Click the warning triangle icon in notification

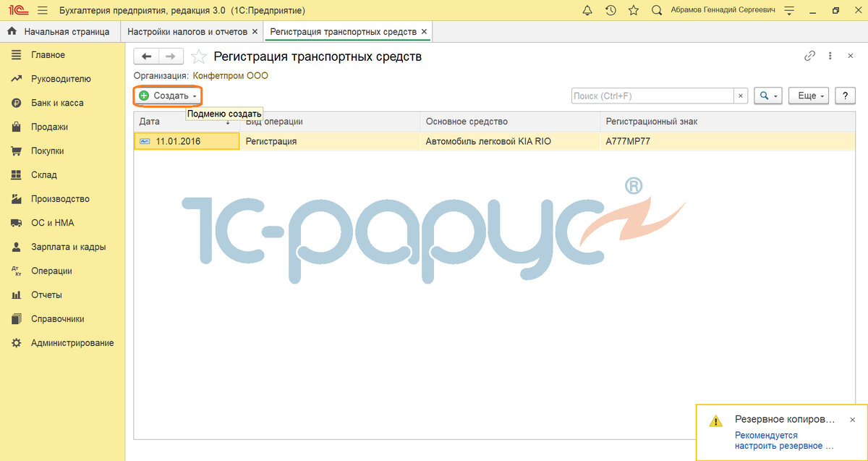[x=715, y=420]
